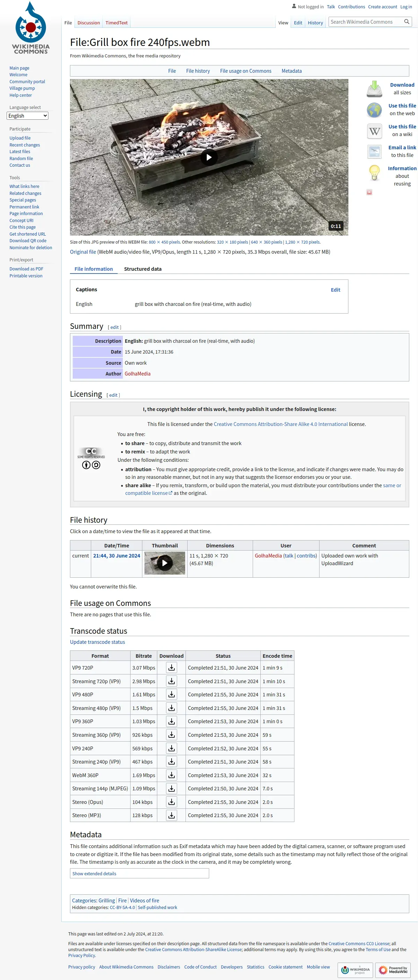The height and width of the screenshot is (980, 418).
Task: Download the Streaming 720p (VP9) transcode
Action: (x=172, y=681)
